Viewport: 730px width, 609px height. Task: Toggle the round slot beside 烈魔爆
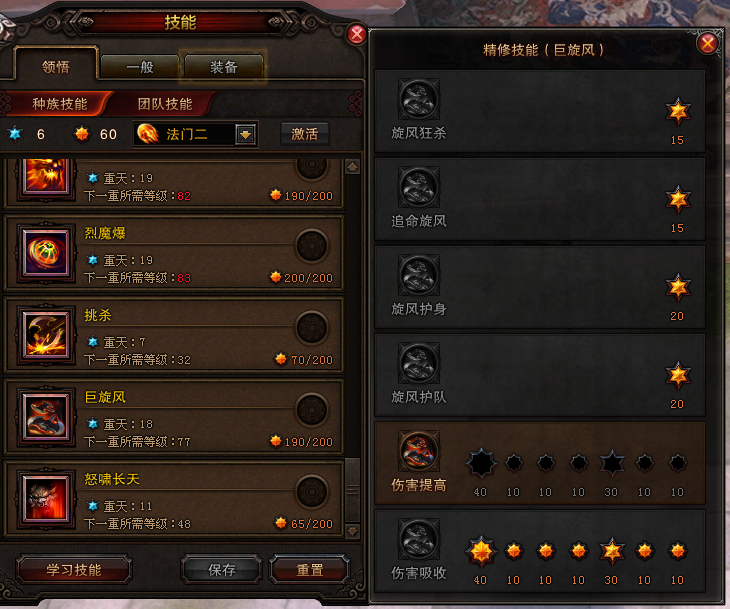(x=311, y=245)
